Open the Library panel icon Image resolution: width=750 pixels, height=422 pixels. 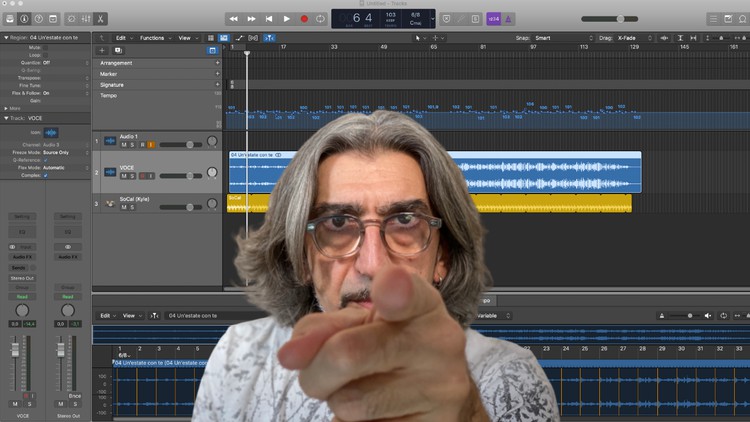pyautogui.click(x=10, y=19)
